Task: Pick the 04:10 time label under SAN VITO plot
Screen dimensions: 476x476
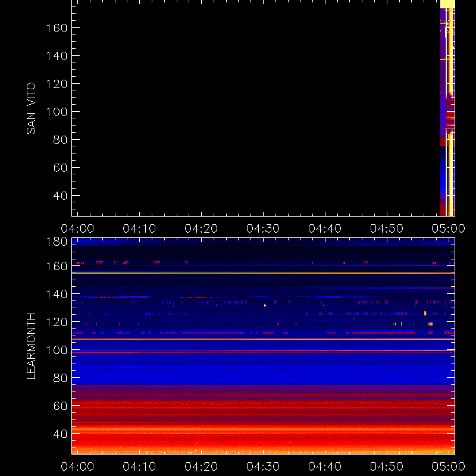Action: click(139, 228)
